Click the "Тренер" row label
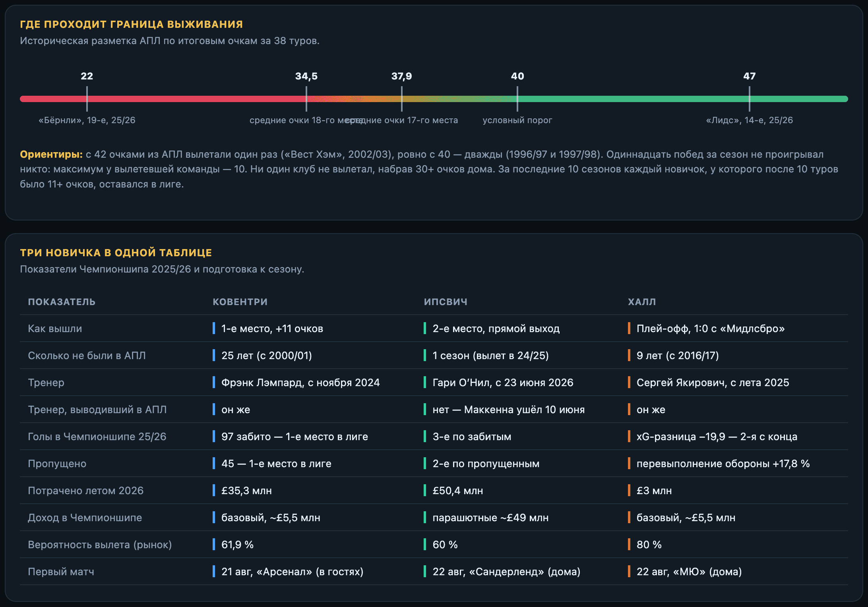The image size is (868, 607). click(x=46, y=383)
